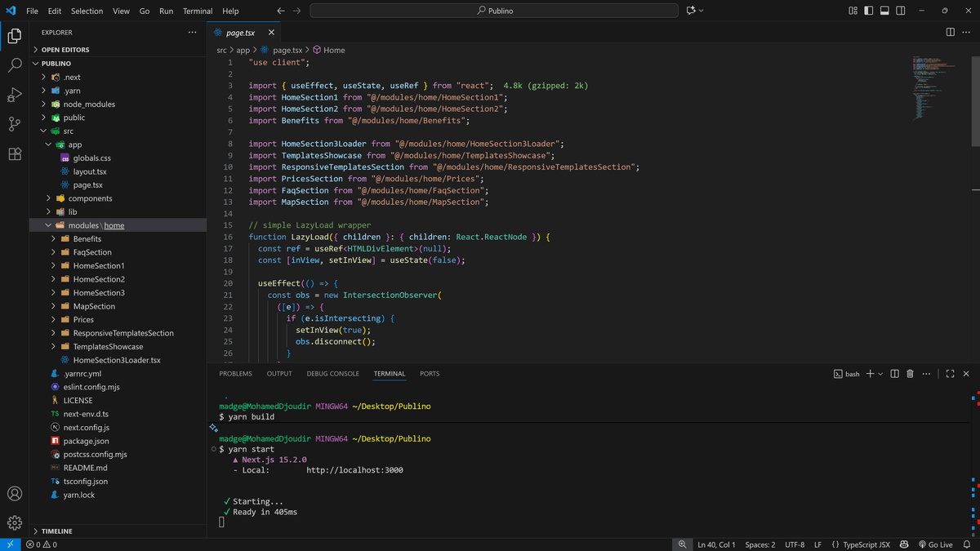
Task: Click the Publino command center search box
Action: coord(494,11)
